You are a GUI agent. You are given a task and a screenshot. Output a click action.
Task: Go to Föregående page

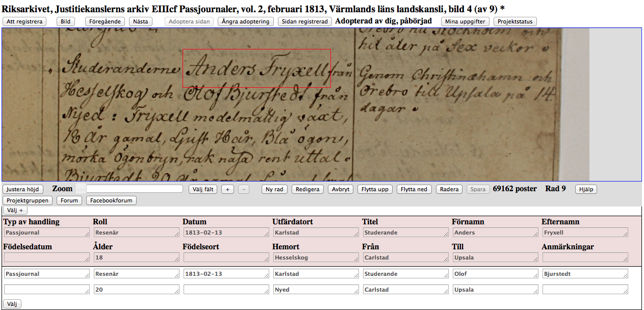105,21
